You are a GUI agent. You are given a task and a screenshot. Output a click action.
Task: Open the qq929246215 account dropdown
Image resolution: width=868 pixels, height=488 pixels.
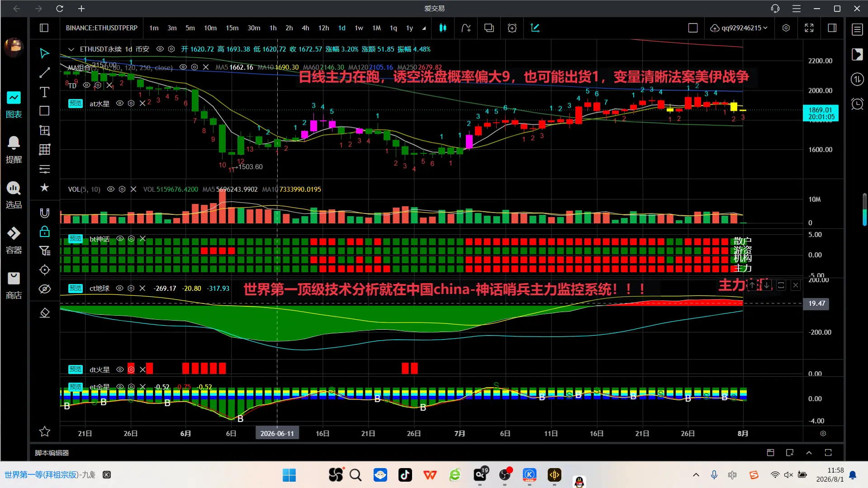[739, 28]
